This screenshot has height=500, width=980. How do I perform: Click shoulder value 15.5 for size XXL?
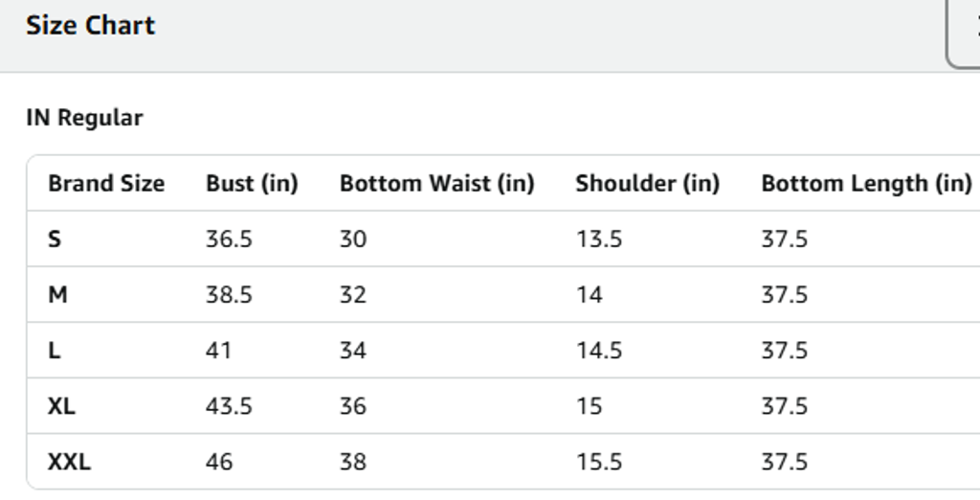(598, 462)
